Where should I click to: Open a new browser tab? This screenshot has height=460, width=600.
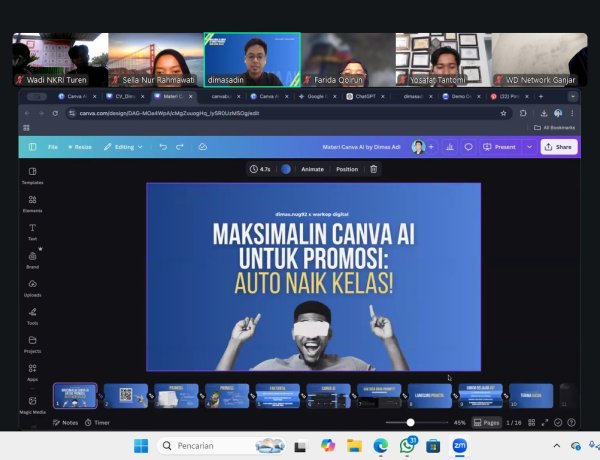click(x=541, y=96)
